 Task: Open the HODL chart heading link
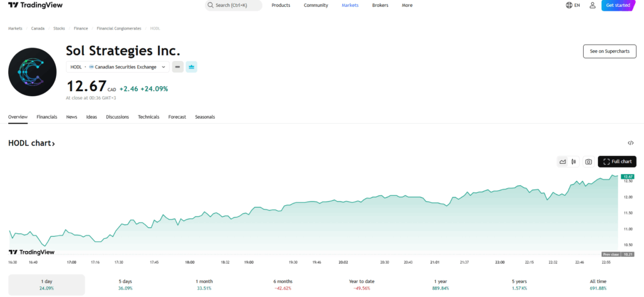coord(31,143)
